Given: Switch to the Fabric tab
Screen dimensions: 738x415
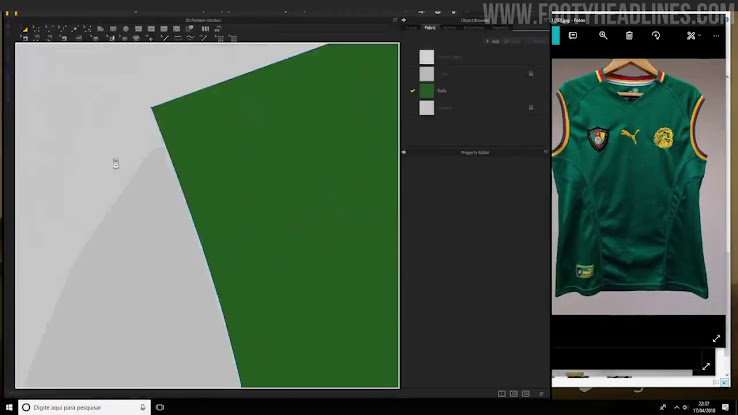Looking at the screenshot, I should tap(430, 28).
